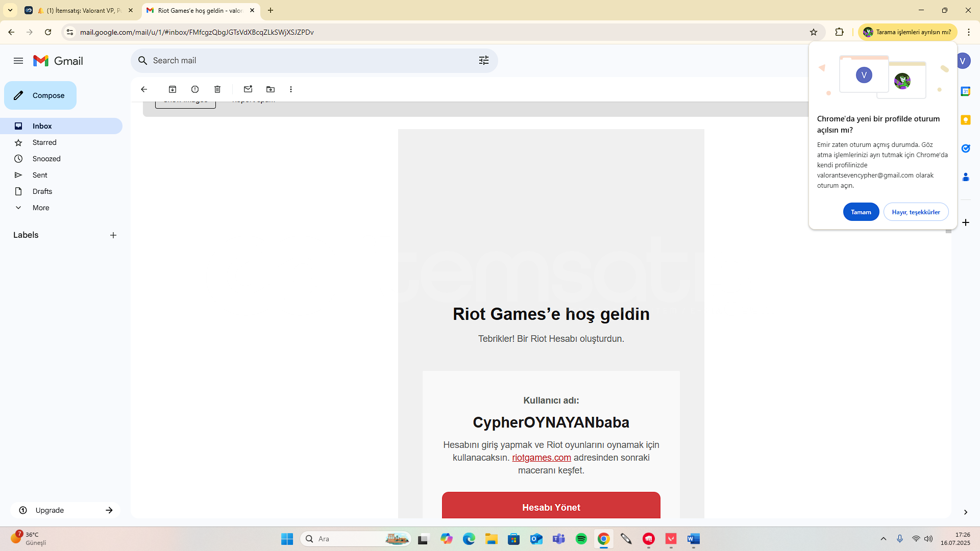View site information icon

70,32
